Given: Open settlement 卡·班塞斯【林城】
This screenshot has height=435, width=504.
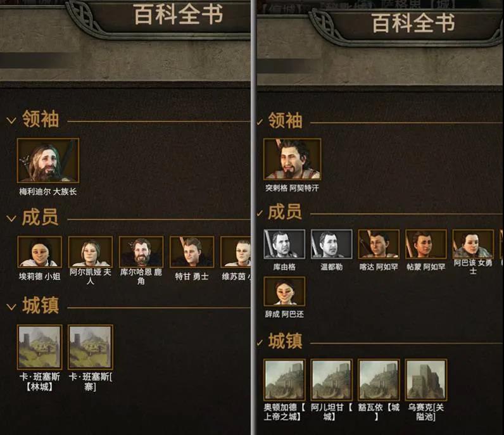Looking at the screenshot, I should (39, 347).
